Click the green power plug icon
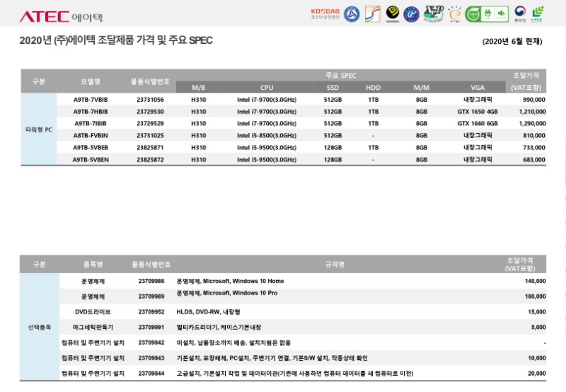This screenshot has width=566, height=392. (487, 14)
